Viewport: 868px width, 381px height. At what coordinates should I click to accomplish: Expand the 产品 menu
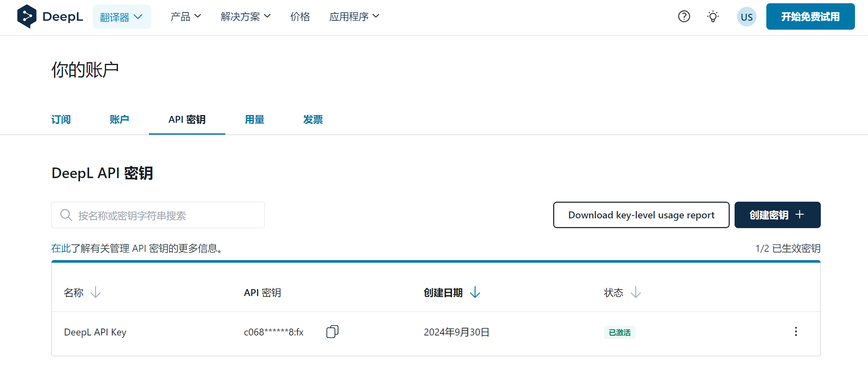[186, 17]
